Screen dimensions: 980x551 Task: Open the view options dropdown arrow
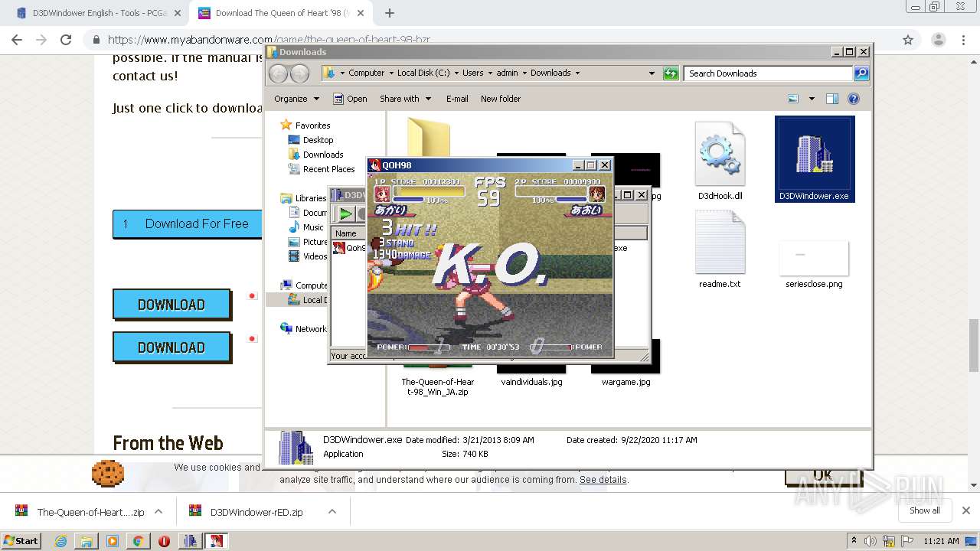[x=812, y=99]
